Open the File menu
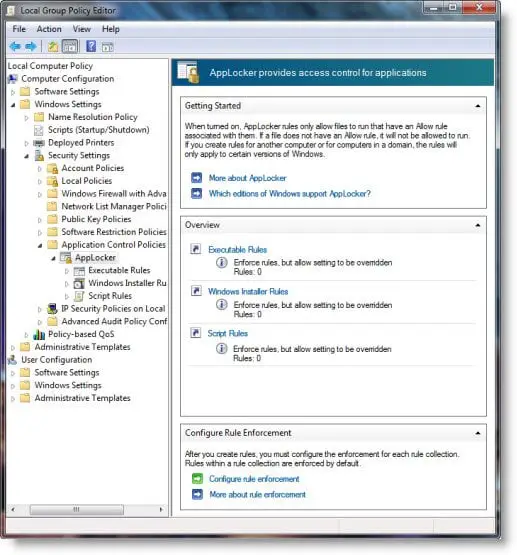The width and height of the screenshot is (517, 555). 19,29
